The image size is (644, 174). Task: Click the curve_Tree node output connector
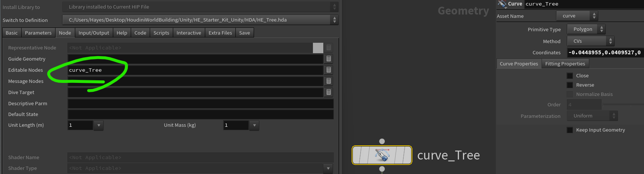[x=382, y=169]
